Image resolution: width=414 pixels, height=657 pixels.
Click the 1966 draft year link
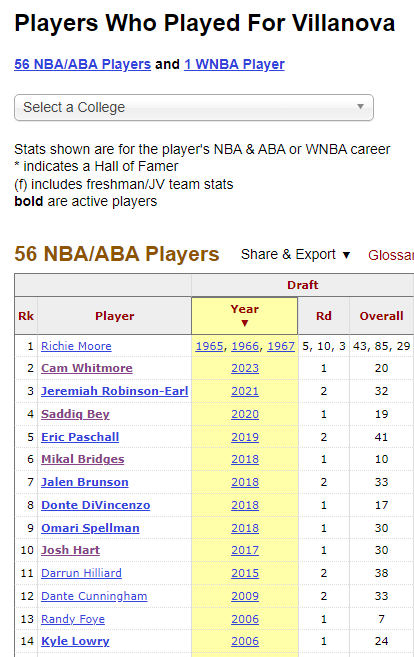click(245, 346)
